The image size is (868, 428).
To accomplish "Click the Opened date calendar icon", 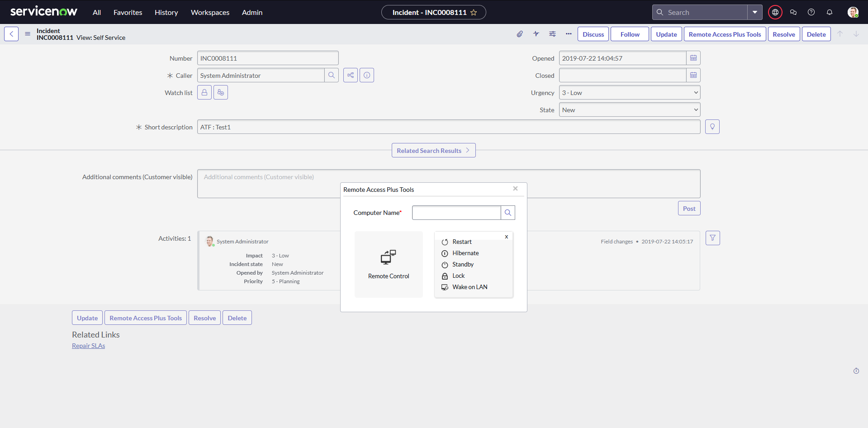I will coord(693,58).
